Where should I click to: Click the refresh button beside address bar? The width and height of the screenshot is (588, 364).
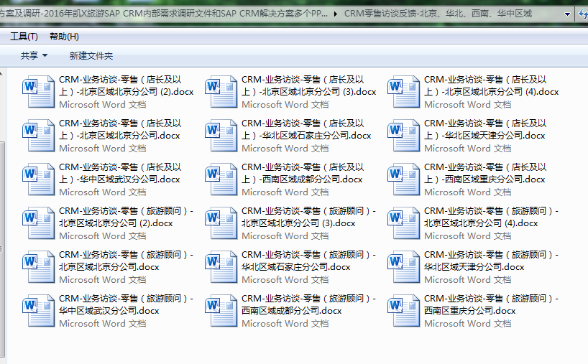(x=583, y=14)
